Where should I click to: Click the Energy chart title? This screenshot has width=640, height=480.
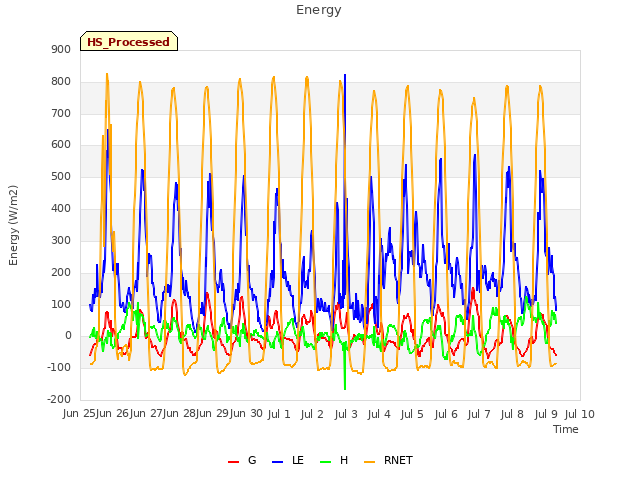pyautogui.click(x=319, y=10)
